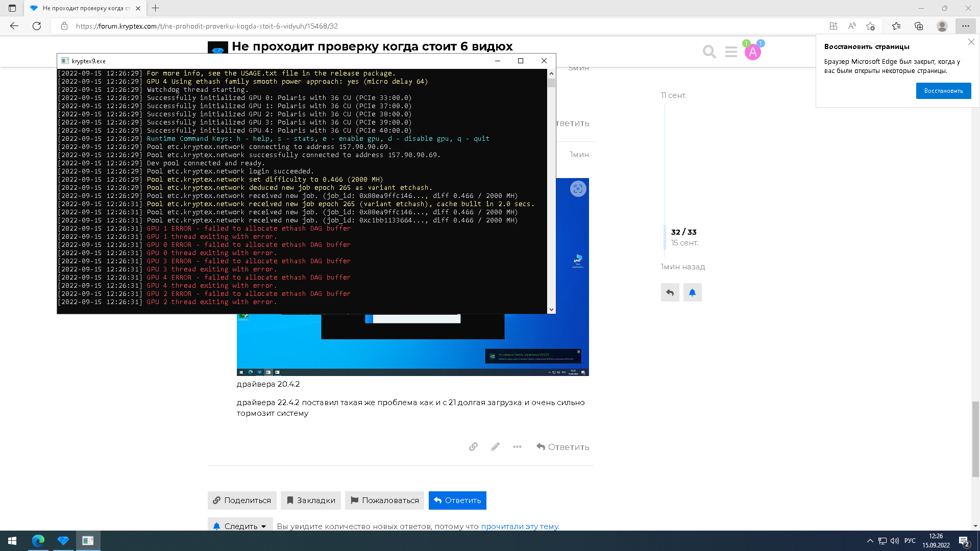
Task: Click the kryptex9.exe console scroll up arrow
Action: pyautogui.click(x=551, y=72)
